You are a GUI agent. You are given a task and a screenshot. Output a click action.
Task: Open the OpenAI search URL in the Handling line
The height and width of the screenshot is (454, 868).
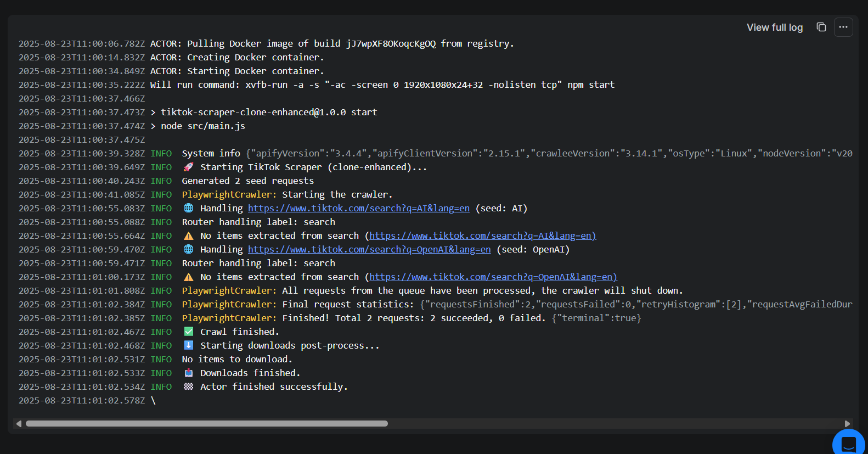click(369, 250)
